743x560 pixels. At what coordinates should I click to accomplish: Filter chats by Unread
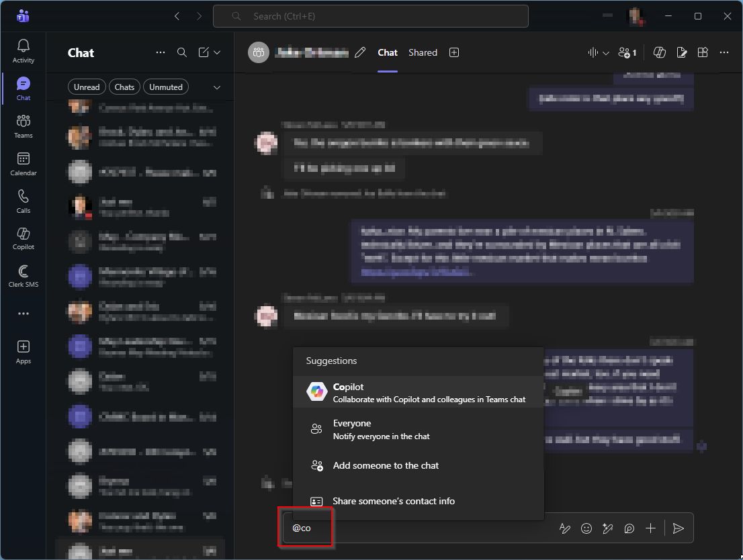pyautogui.click(x=87, y=87)
